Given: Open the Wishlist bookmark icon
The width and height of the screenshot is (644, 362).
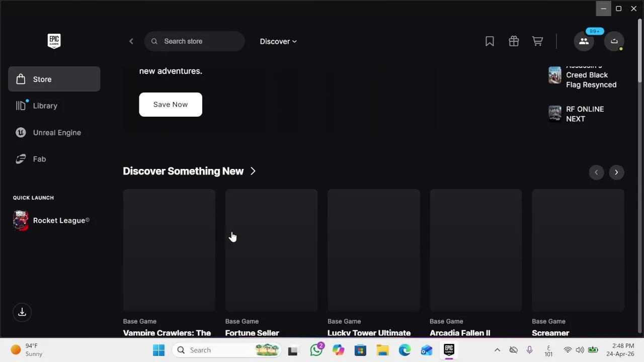Looking at the screenshot, I should [490, 41].
